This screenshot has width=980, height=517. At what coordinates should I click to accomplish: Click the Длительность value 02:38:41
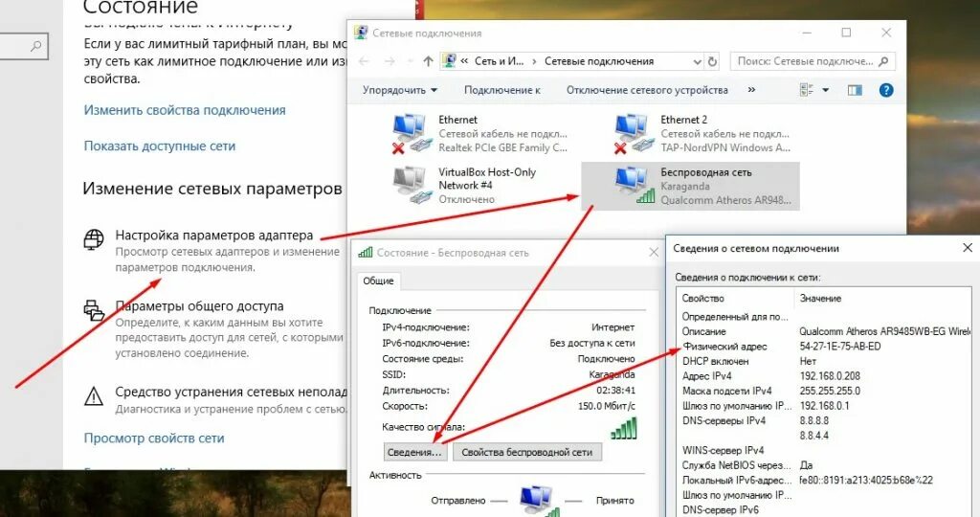point(615,390)
